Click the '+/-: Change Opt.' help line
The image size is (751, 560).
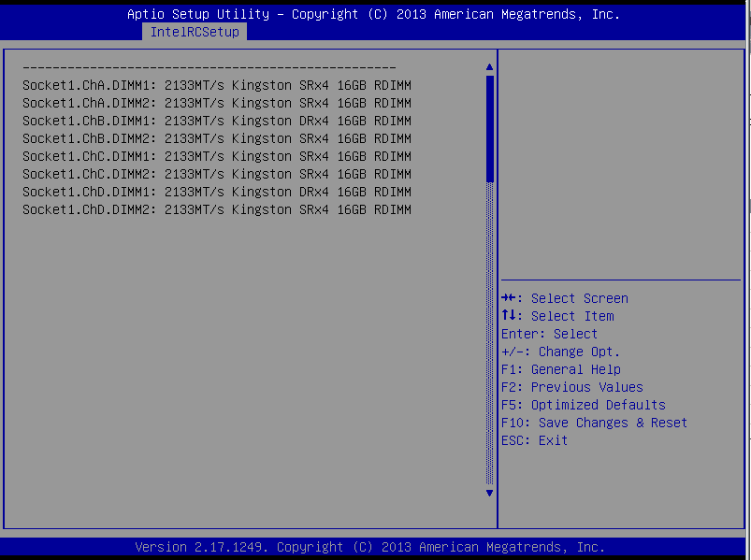click(560, 352)
